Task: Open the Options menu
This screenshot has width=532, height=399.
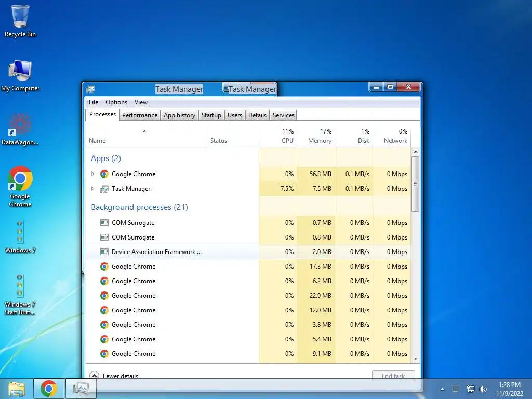Action: pyautogui.click(x=116, y=102)
